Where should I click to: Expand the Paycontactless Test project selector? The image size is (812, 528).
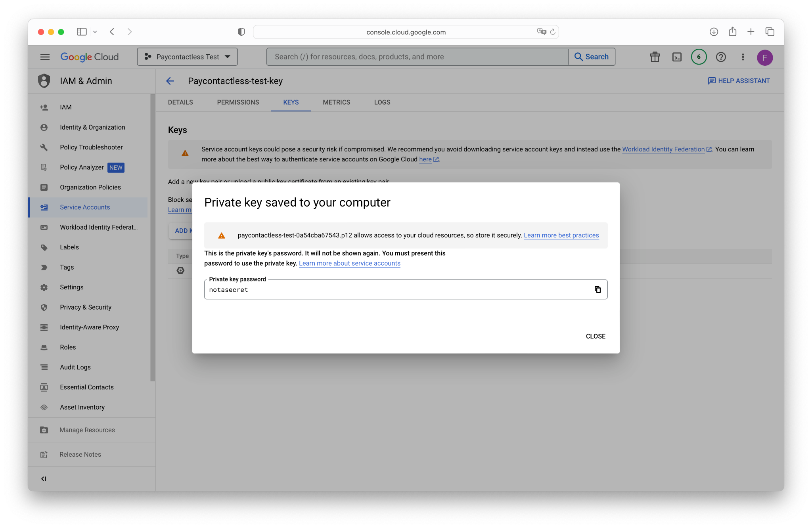coord(187,57)
